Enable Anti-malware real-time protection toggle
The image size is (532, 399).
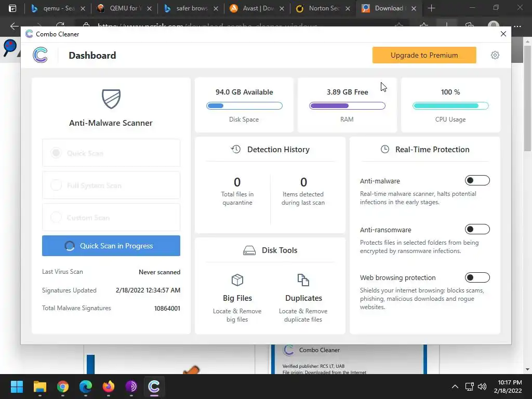(477, 180)
